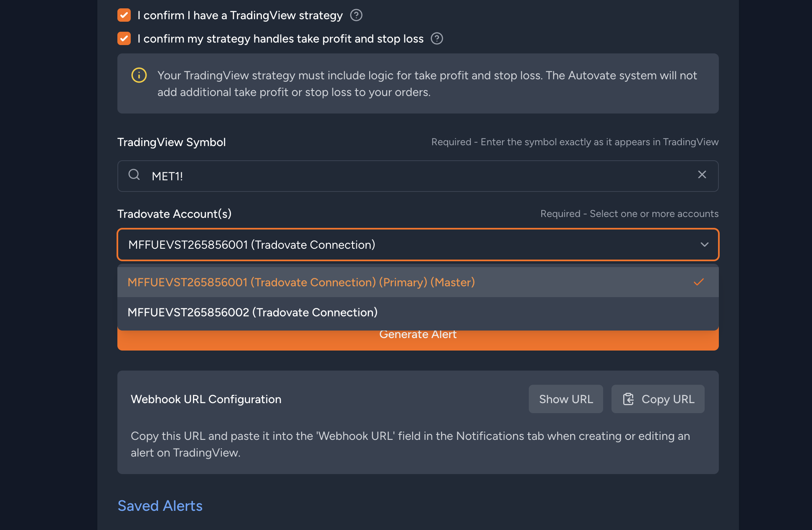Click into the TradingView Symbol input field
Viewport: 812px width, 530px height.
[418, 176]
